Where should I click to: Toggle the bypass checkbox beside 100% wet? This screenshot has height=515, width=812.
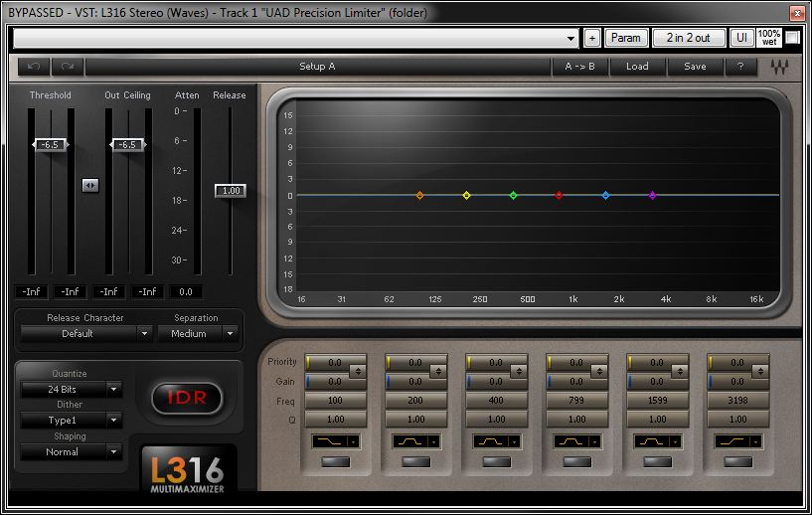[x=792, y=38]
